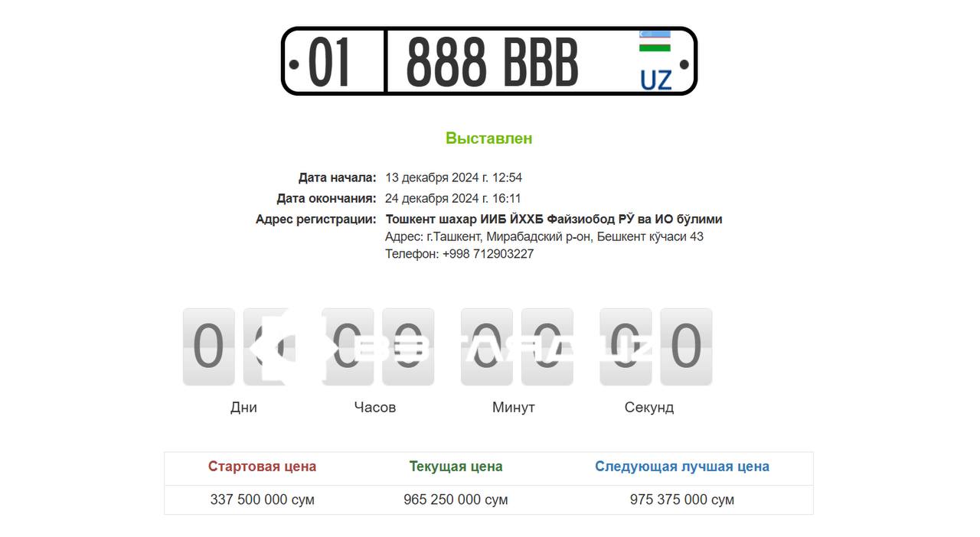Click the "Следующая лучшая цена" header
Screen dimensions: 980x537
(682, 467)
